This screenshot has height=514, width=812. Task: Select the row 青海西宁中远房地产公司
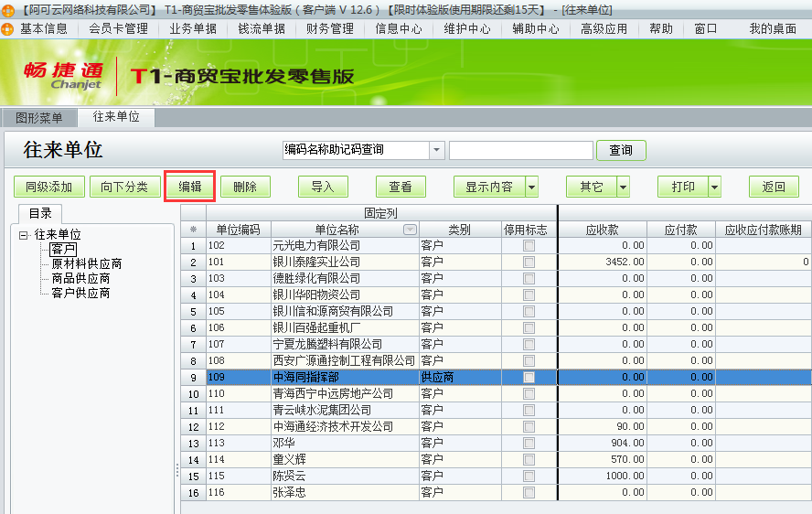coord(497,394)
